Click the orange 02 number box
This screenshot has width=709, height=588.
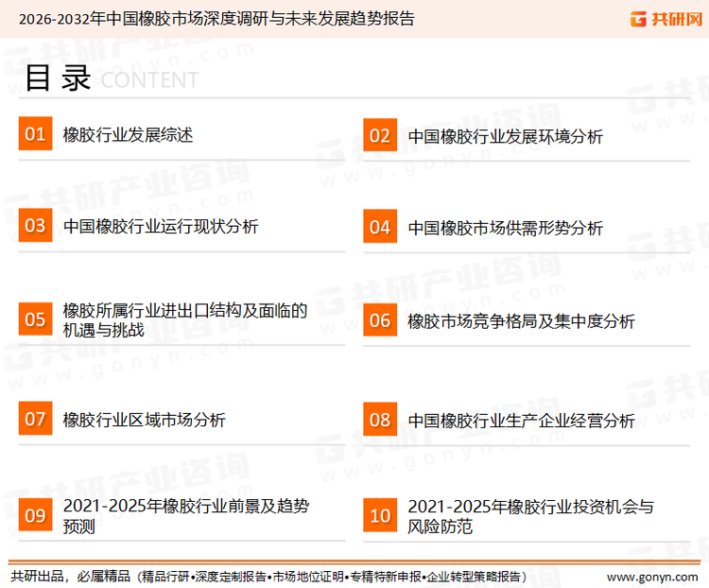[x=380, y=135]
